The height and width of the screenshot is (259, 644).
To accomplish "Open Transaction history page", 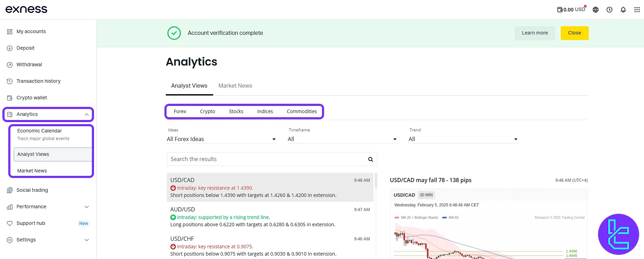I will [x=38, y=81].
